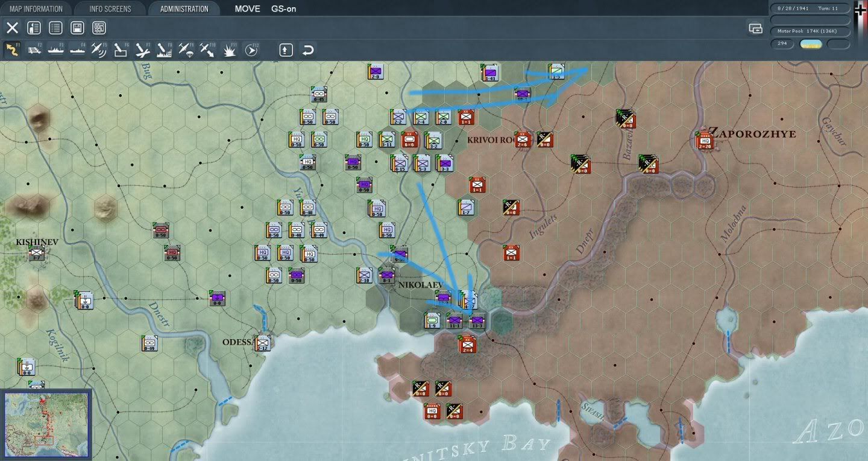This screenshot has width=868, height=461.
Task: Click the F12 circular arrow icon
Action: tap(251, 50)
